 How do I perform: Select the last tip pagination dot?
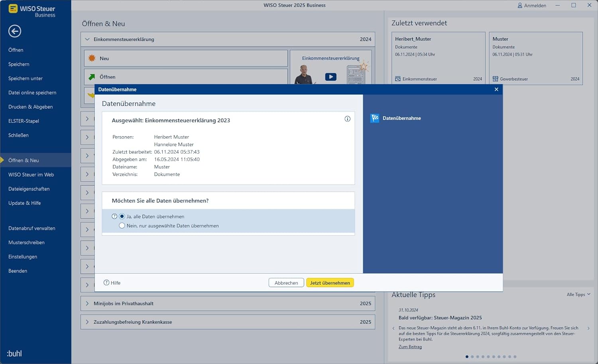tap(515, 356)
